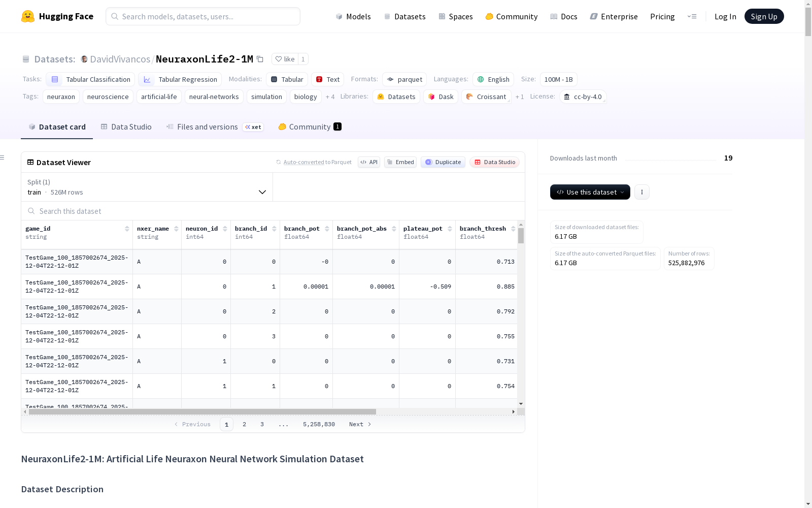This screenshot has width=812, height=508.
Task: Focus the Search this dataset field
Action: [x=273, y=211]
